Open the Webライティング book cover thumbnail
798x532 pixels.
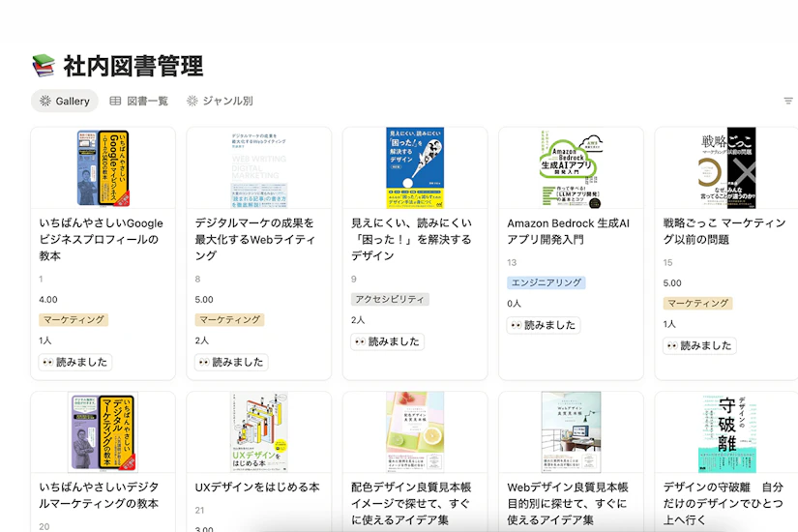pos(259,168)
